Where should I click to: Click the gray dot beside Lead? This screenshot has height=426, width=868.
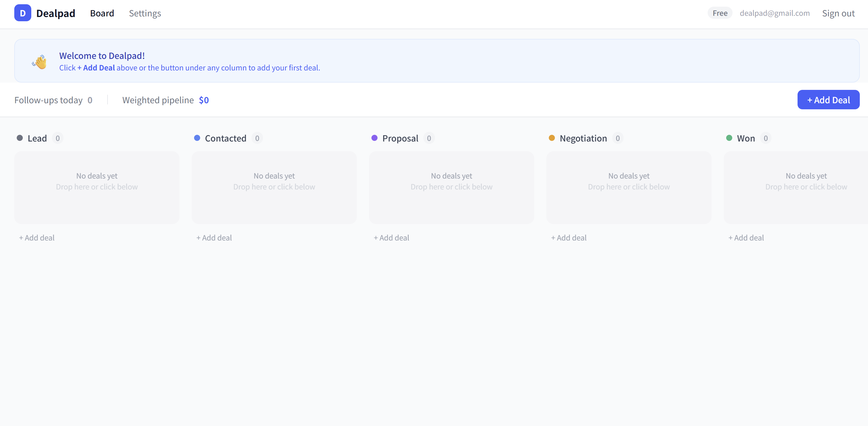[x=20, y=138]
